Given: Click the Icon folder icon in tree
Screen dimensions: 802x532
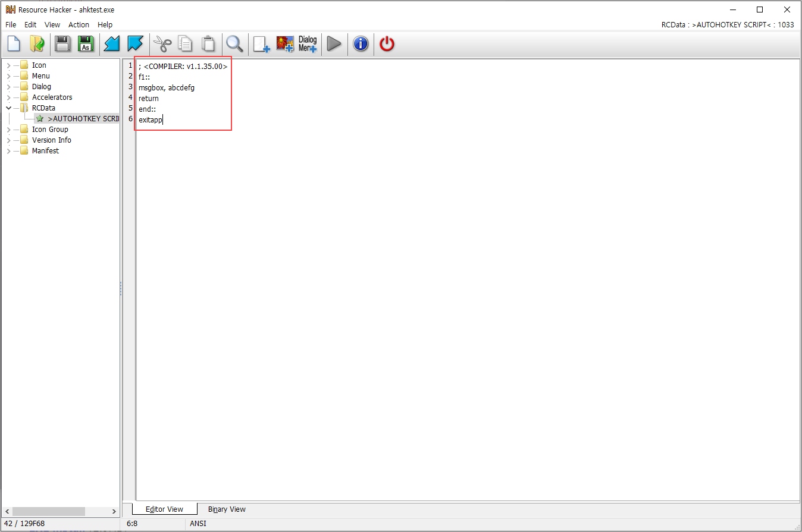Looking at the screenshot, I should click(24, 65).
